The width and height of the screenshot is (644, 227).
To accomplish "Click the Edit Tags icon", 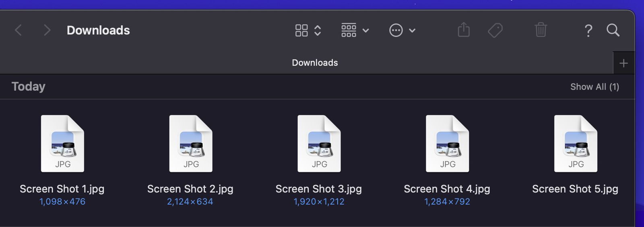I will (495, 30).
